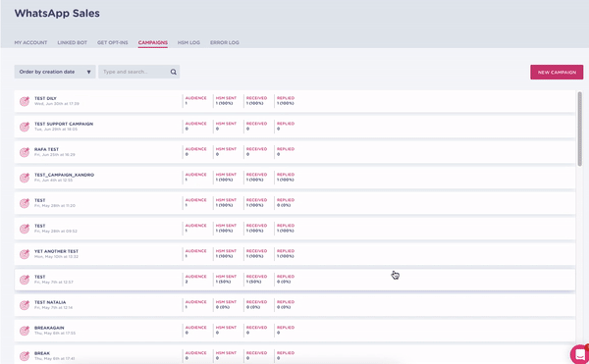Open the TEST SUPPORT CAMPAIGN entry
The height and width of the screenshot is (364, 589).
pos(294,127)
